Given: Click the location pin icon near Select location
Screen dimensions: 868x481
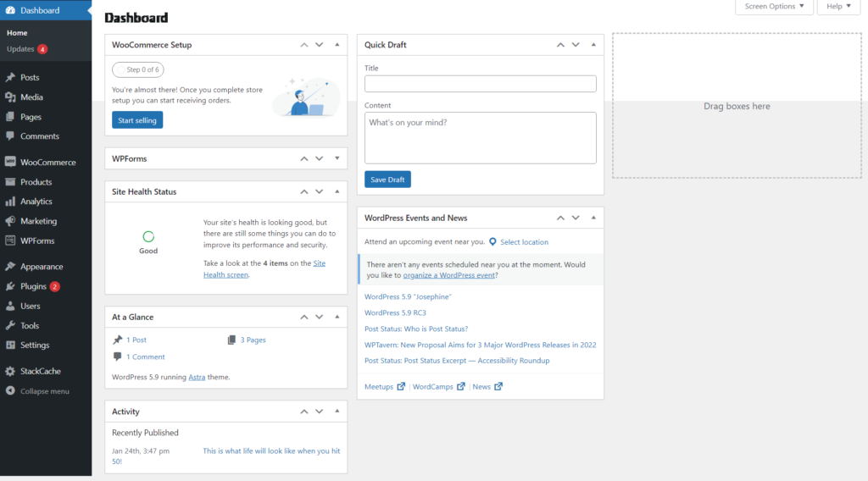Looking at the screenshot, I should (492, 241).
